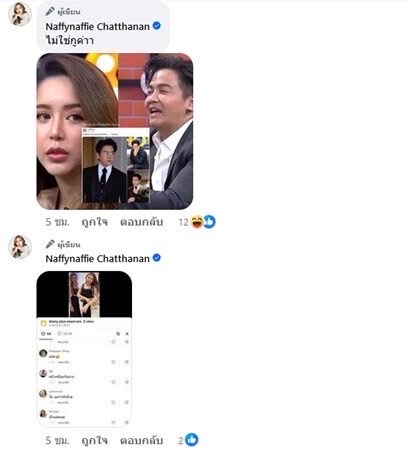Click the haha reaction emoji on first comment

[197, 222]
